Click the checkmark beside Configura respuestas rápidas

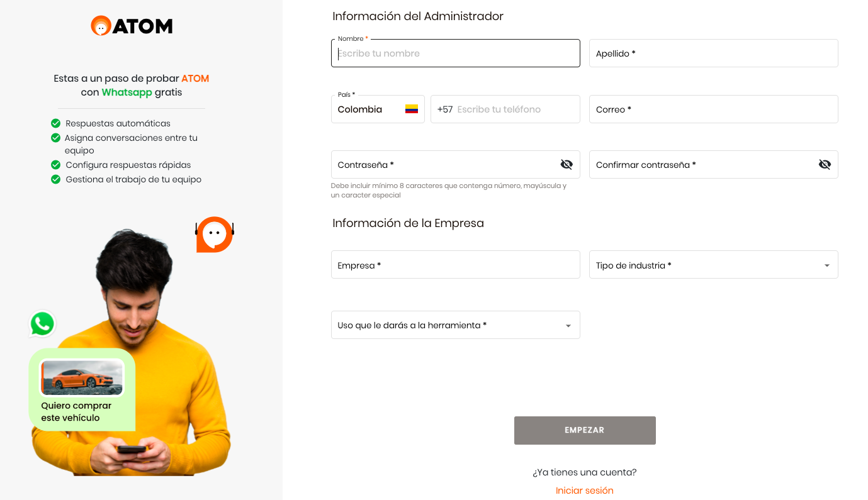click(55, 165)
